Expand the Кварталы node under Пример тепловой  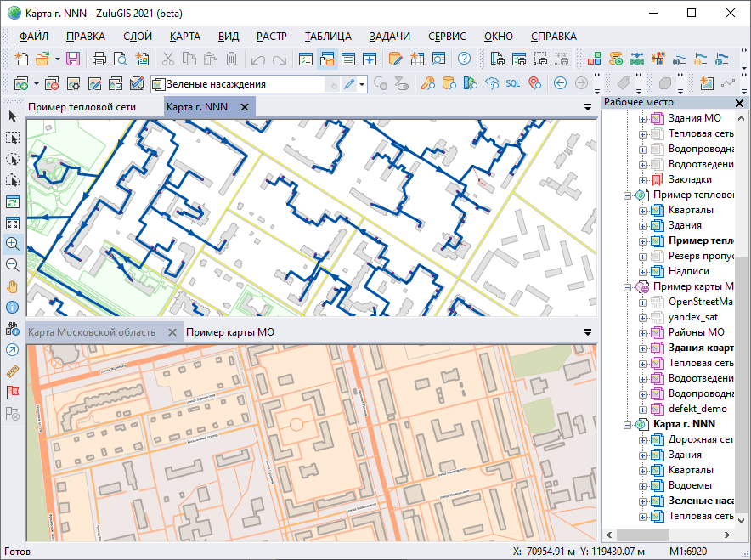point(643,210)
